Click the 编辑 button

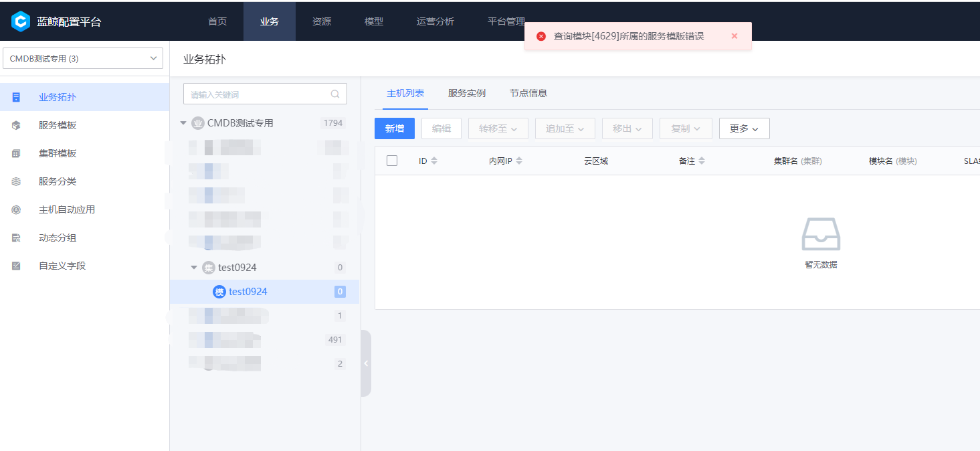pyautogui.click(x=442, y=128)
